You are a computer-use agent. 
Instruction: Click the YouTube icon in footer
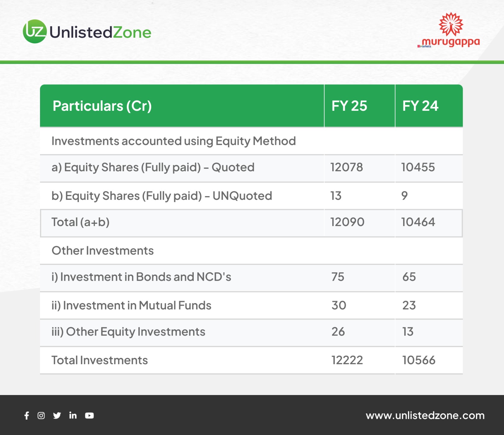[x=89, y=415]
